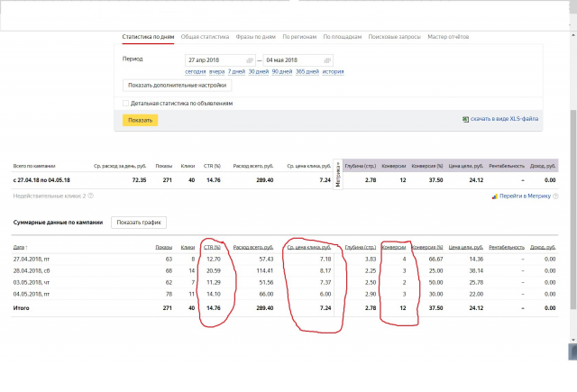Click Показать дополнительные настройки button

coord(177,86)
